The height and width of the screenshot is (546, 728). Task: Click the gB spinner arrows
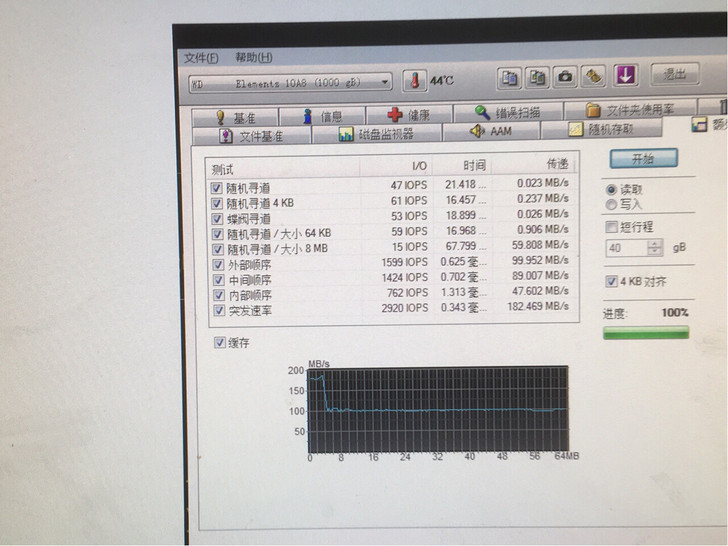[655, 247]
